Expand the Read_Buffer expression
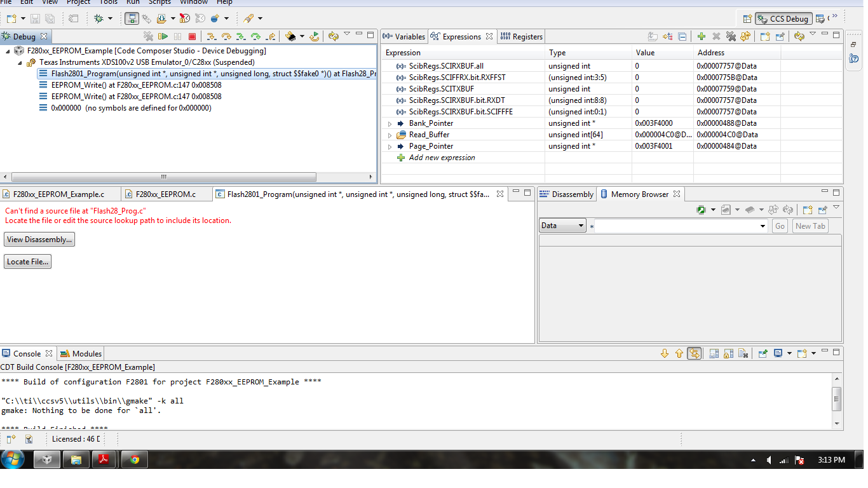The height and width of the screenshot is (488, 868). coord(390,135)
